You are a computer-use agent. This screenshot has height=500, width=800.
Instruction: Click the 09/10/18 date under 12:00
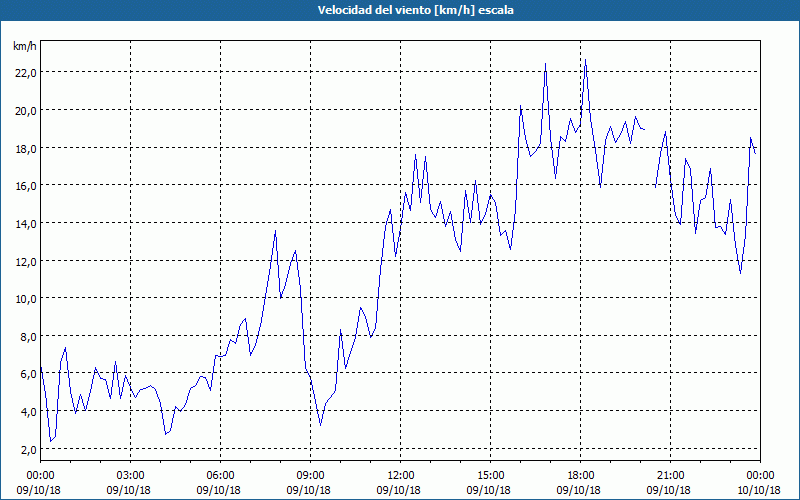pyautogui.click(x=399, y=490)
